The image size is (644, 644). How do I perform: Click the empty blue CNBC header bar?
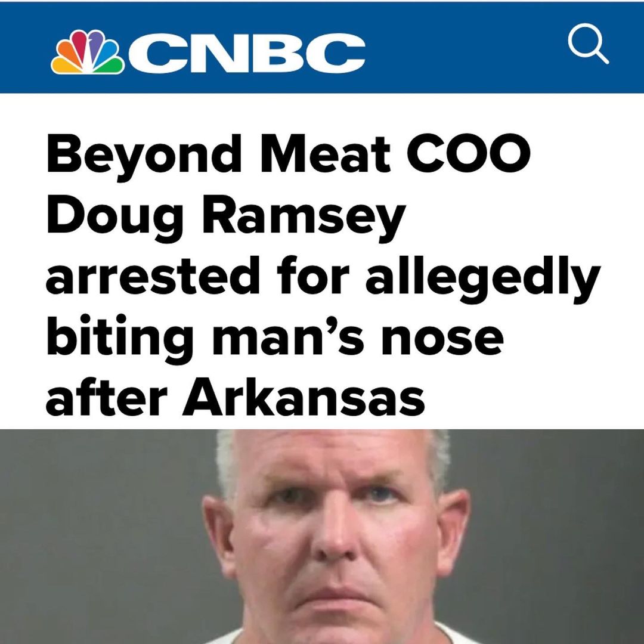(x=464, y=48)
